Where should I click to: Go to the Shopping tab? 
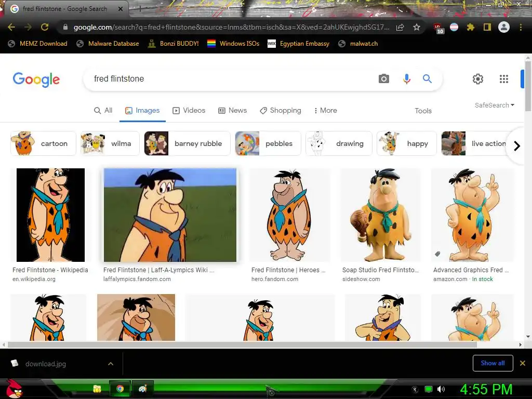tap(280, 111)
